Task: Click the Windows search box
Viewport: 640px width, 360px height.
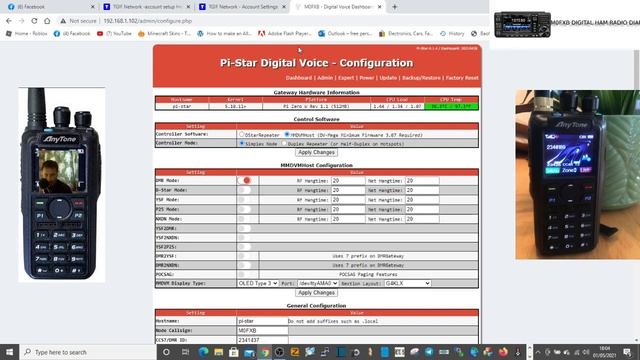Action: 88,352
